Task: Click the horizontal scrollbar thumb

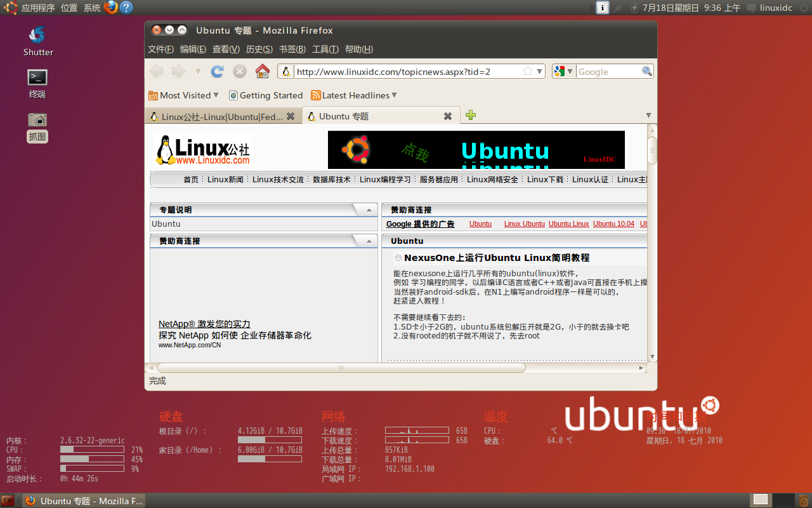Action: click(x=341, y=368)
